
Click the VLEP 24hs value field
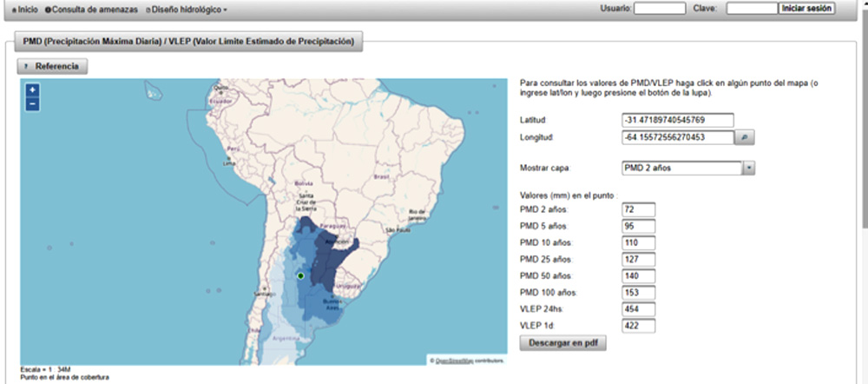click(638, 308)
